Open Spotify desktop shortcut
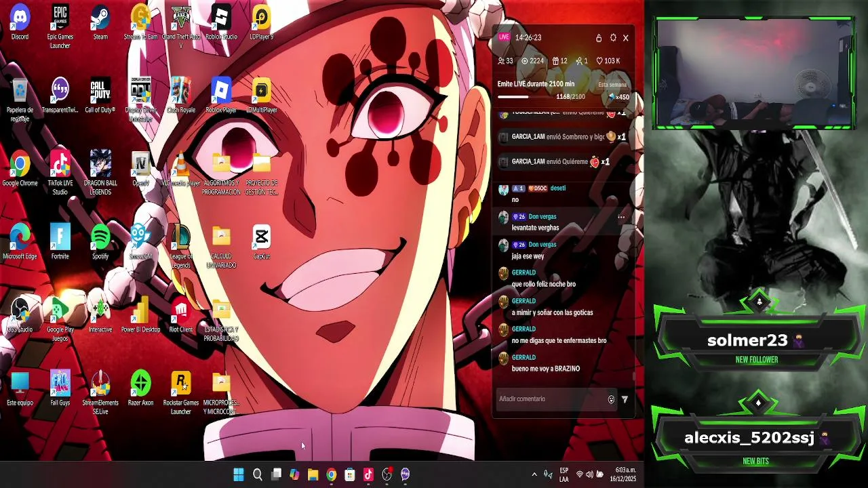Viewport: 868px width, 488px height. [x=100, y=241]
